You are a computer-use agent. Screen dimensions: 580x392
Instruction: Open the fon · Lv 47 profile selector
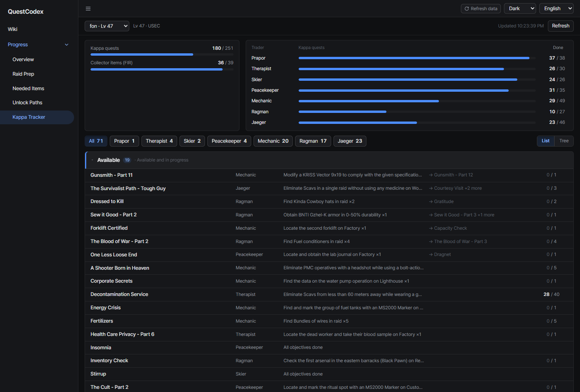(x=107, y=26)
